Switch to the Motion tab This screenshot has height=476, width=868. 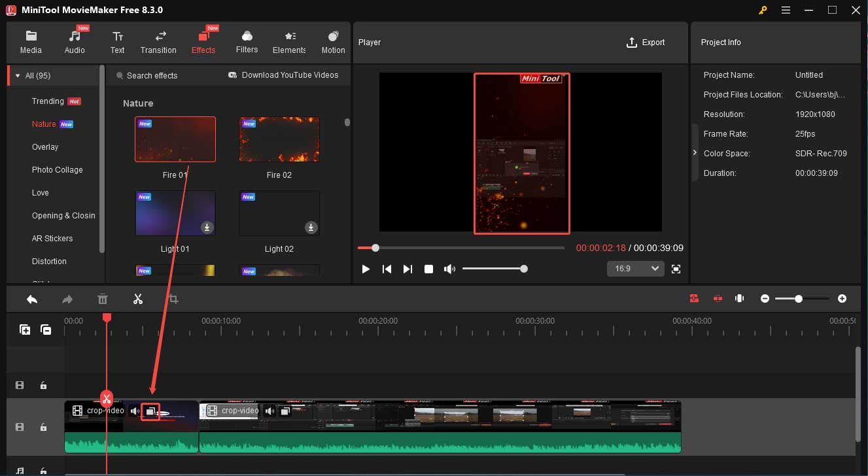tap(333, 42)
